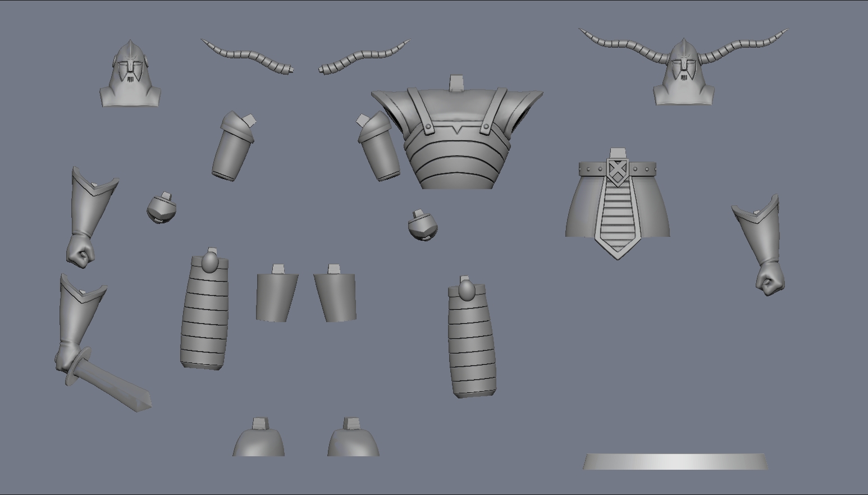Click the standalone upper arm cylinder left of torso
The image size is (868, 495).
click(x=235, y=146)
